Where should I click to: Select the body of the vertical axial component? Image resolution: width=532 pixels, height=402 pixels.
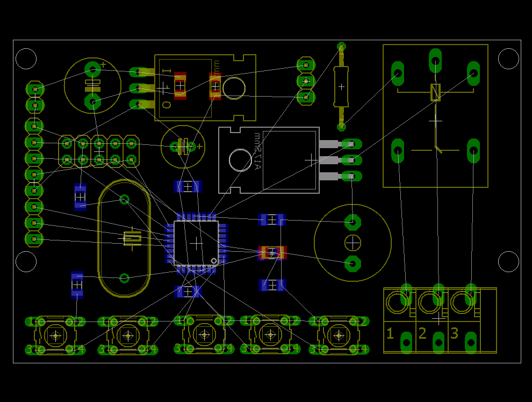pos(341,87)
